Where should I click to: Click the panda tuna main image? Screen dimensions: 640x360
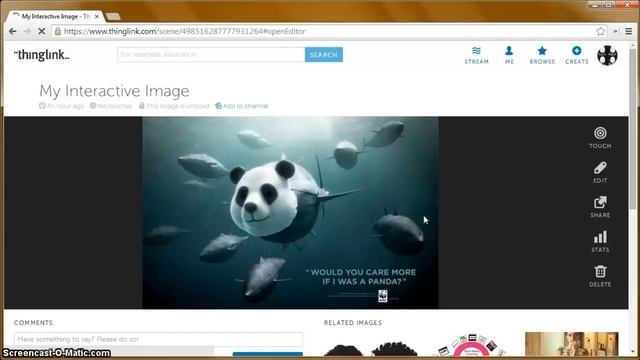click(x=290, y=212)
